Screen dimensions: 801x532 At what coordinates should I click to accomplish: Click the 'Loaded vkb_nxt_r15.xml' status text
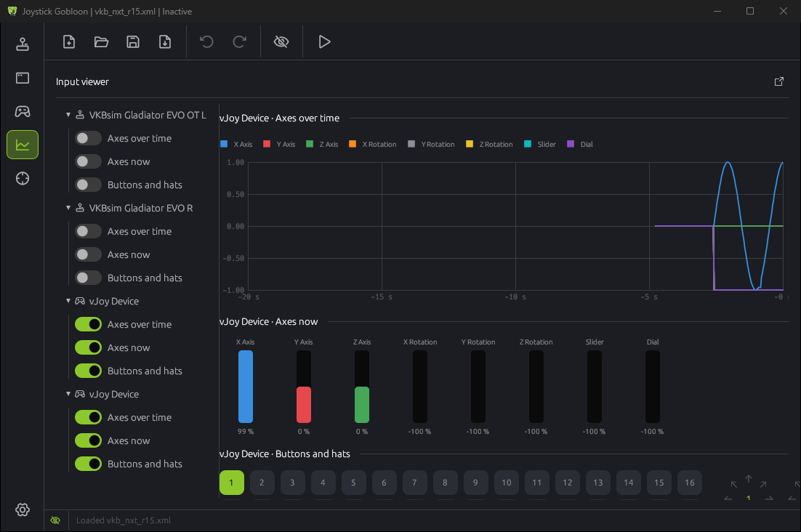pyautogui.click(x=124, y=520)
